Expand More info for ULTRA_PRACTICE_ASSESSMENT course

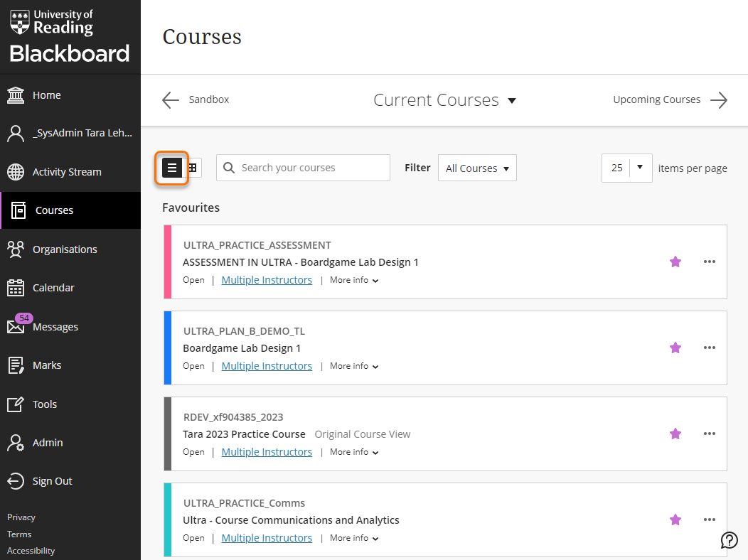point(353,279)
